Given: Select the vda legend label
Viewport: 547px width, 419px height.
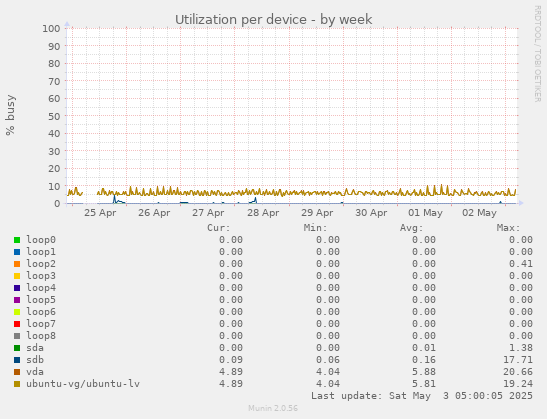Looking at the screenshot, I should coord(35,371).
